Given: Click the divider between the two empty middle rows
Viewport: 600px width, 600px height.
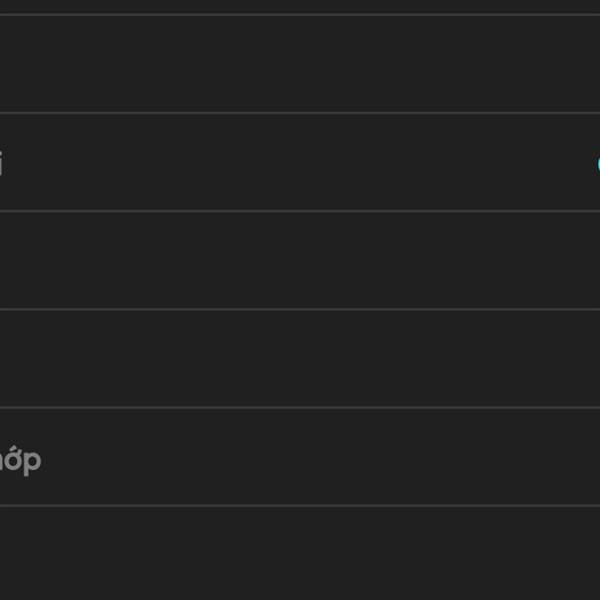Looking at the screenshot, I should 300,309.
